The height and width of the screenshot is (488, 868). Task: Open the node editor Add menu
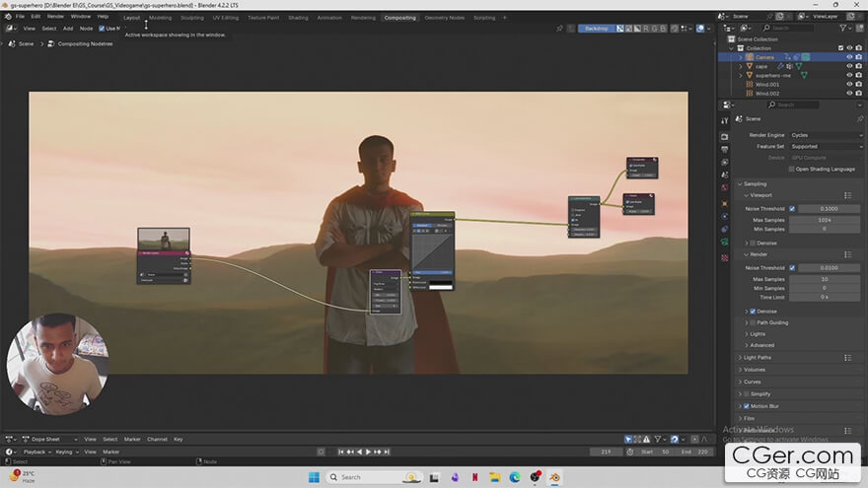(68, 29)
